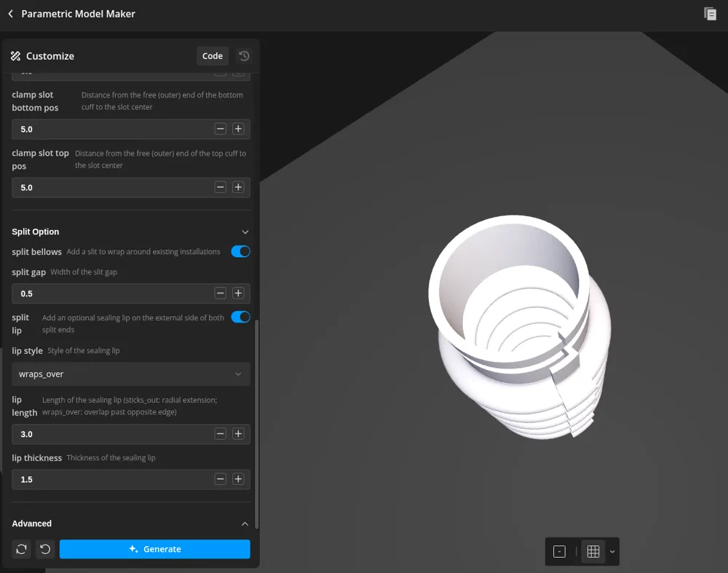Decrease clamp slot top pos value
Image resolution: width=728 pixels, height=573 pixels.
coord(221,187)
